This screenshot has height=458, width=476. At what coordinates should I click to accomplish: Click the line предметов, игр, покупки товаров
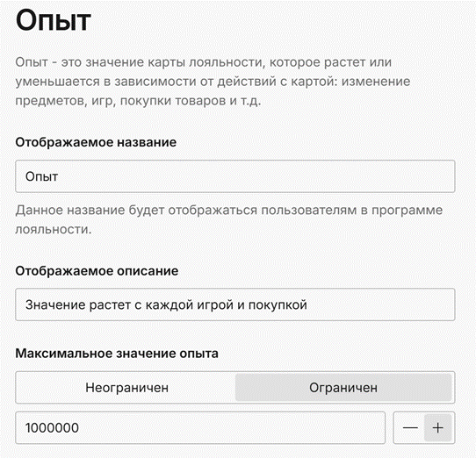click(x=138, y=101)
